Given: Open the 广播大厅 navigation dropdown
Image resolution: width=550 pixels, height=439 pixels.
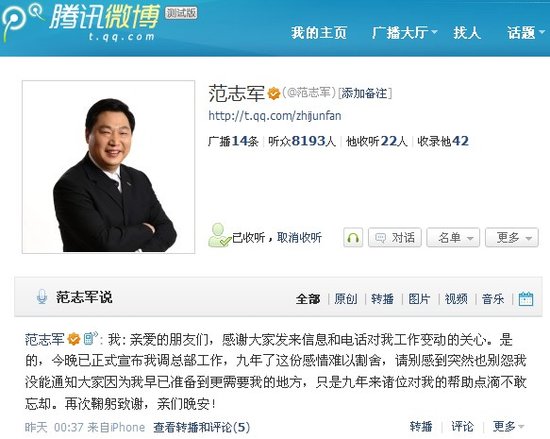Looking at the screenshot, I should [404, 33].
